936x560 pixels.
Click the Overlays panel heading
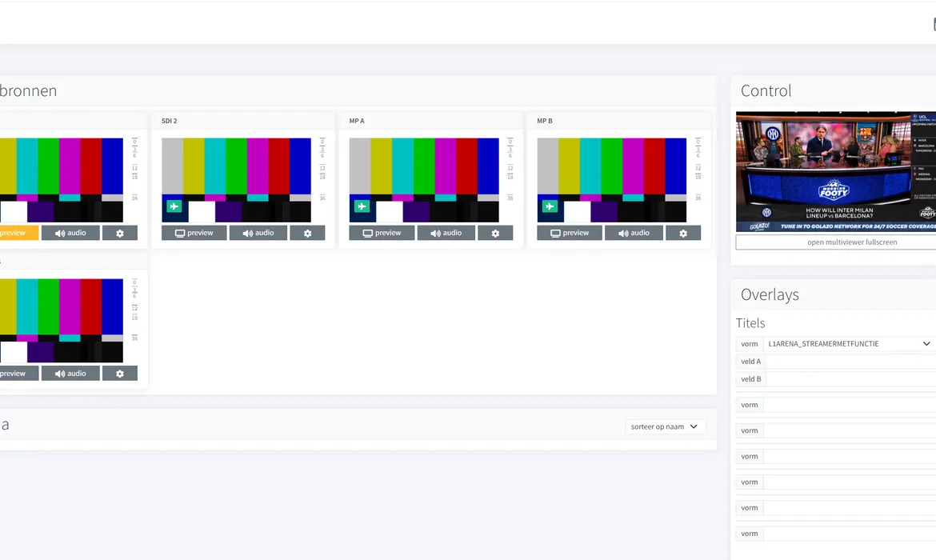click(x=770, y=295)
